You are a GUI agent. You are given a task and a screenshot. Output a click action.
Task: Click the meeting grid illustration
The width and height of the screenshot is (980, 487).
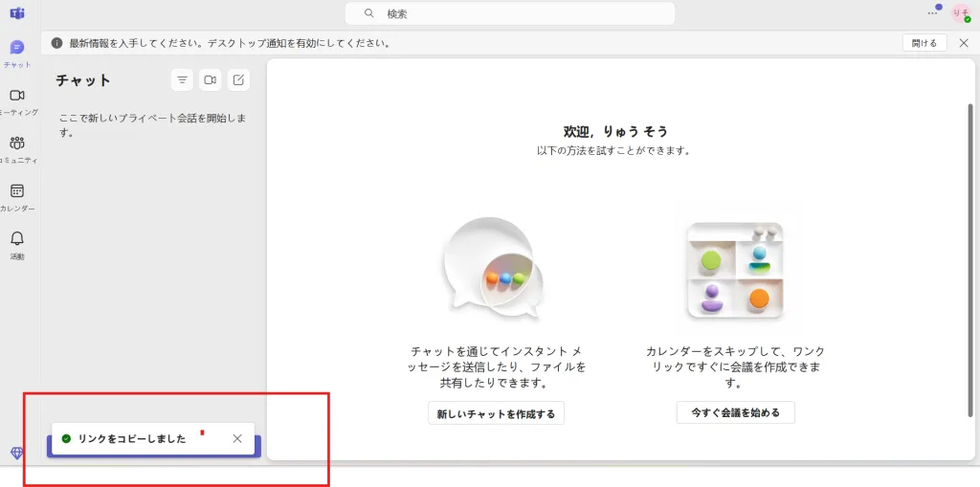(x=734, y=272)
